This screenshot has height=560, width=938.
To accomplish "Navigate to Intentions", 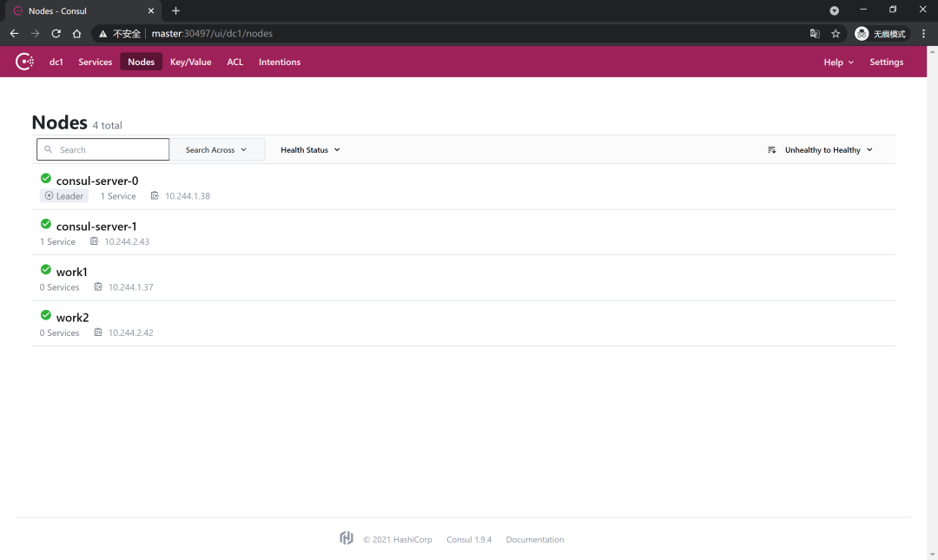I will (x=280, y=62).
